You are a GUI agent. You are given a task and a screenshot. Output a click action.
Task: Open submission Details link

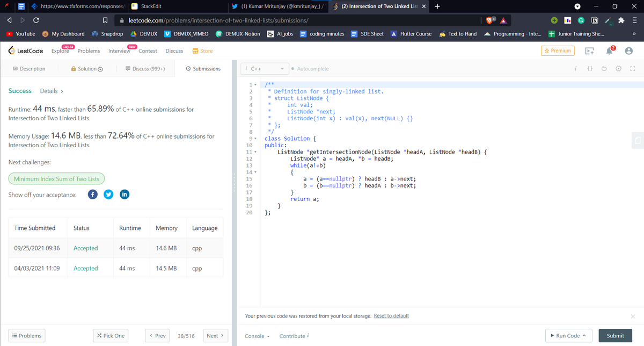52,91
